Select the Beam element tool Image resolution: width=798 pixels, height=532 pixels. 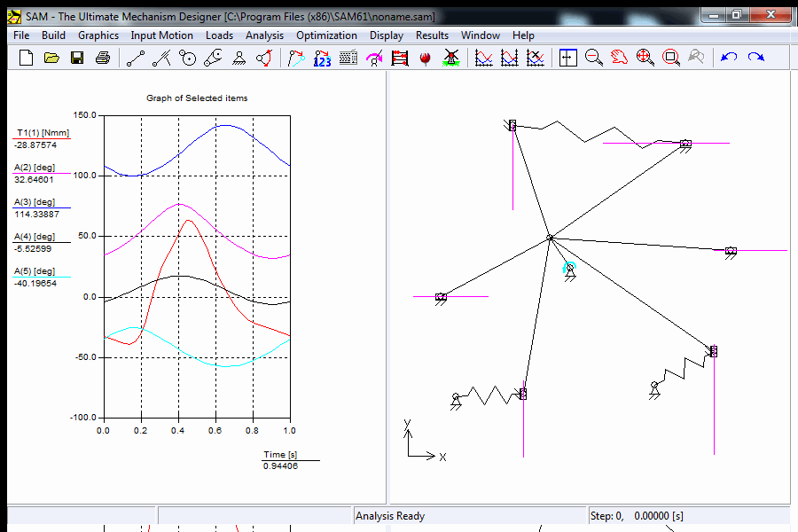point(136,58)
